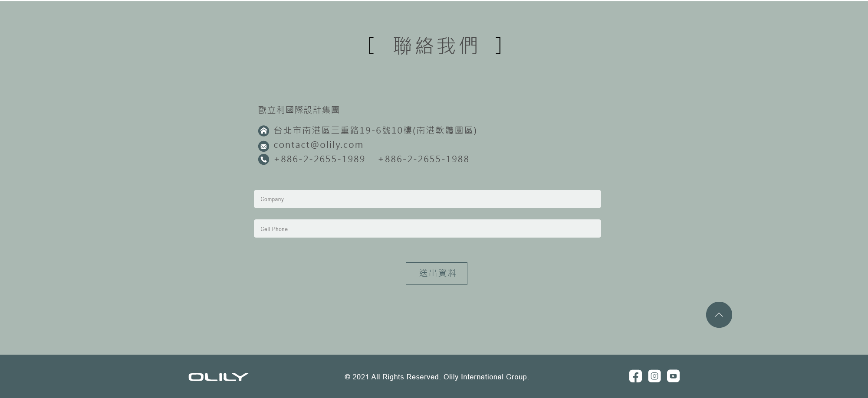Focus the Company input field
The image size is (868, 398).
(427, 199)
